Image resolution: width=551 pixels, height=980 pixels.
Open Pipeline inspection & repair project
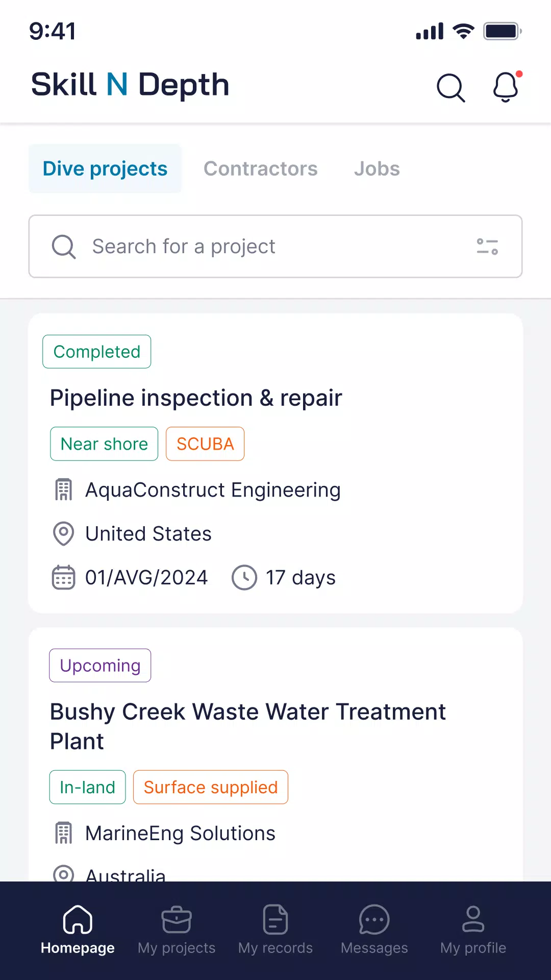(196, 398)
